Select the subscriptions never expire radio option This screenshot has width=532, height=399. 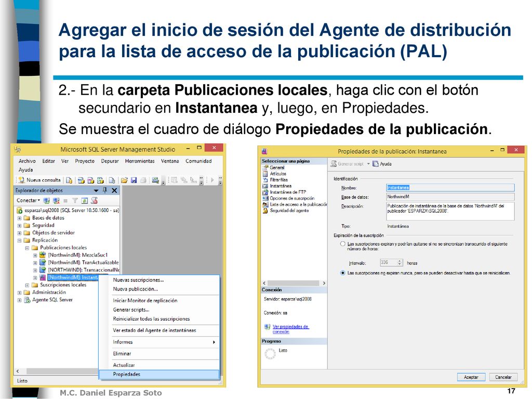343,273
